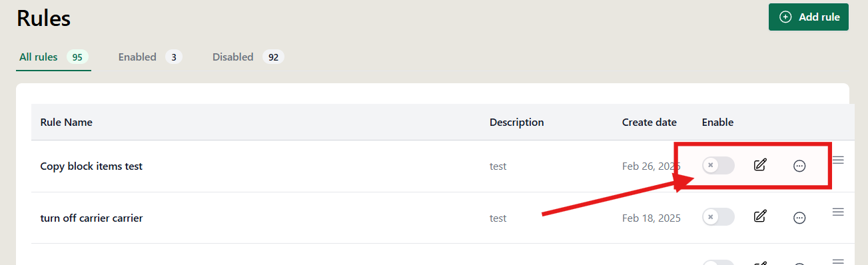Show only Enabled rules tab
This screenshot has width=868, height=265.
pyautogui.click(x=150, y=57)
